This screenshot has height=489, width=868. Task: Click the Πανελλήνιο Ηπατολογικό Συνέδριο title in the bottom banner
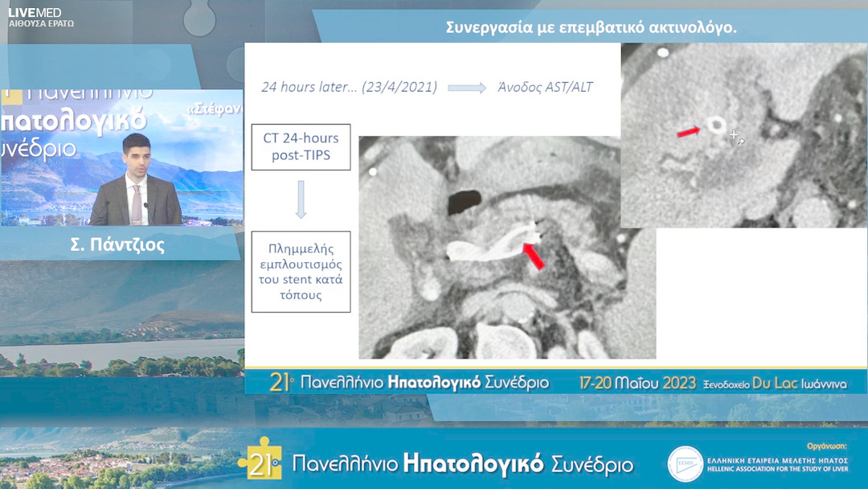(x=463, y=464)
